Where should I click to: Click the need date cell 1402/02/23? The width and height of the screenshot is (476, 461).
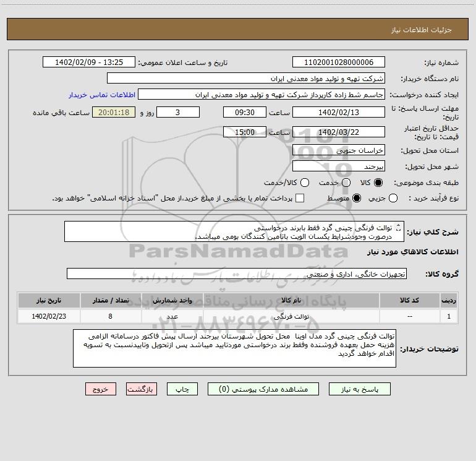(x=49, y=316)
